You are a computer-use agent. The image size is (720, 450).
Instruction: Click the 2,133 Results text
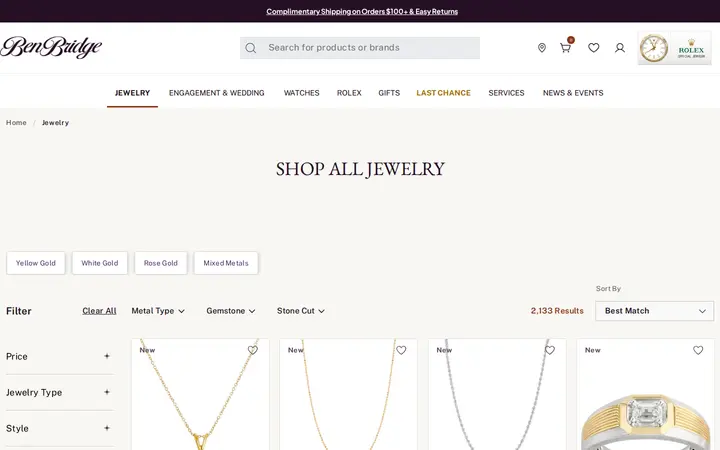(557, 311)
